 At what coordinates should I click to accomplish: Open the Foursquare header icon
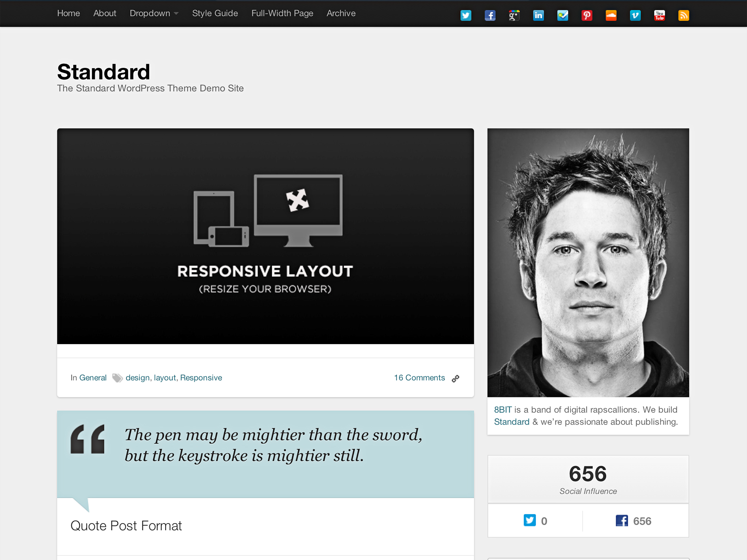tap(563, 15)
